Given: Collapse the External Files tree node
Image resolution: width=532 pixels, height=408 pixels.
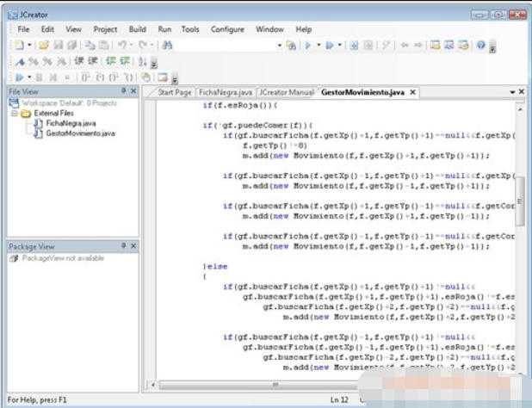Looking at the screenshot, I should point(15,113).
